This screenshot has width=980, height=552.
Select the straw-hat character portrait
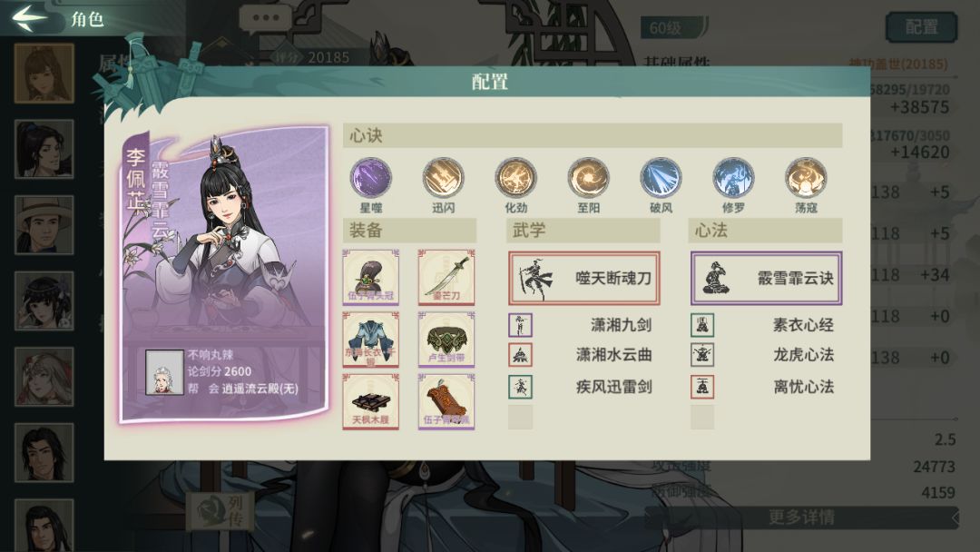point(44,225)
